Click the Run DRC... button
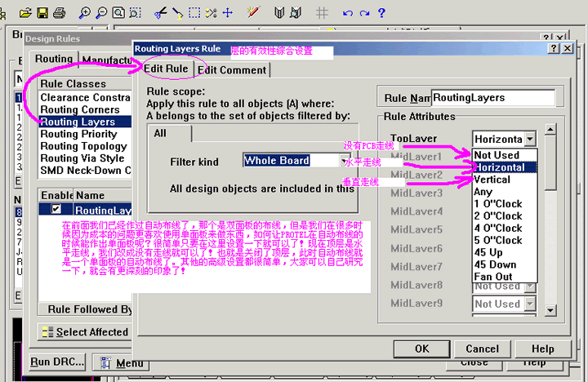This screenshot has width=588, height=382. [x=57, y=362]
